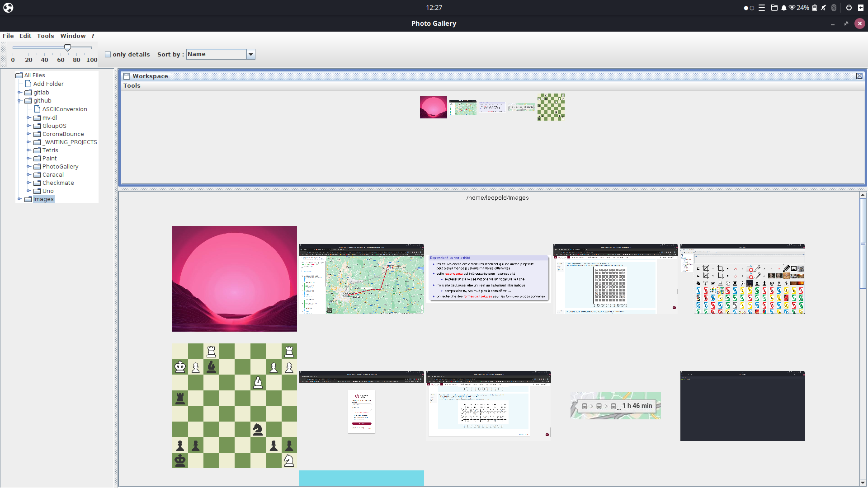Click the gallery vertical scrollbar thumb
The height and width of the screenshot is (488, 868).
coord(863,244)
